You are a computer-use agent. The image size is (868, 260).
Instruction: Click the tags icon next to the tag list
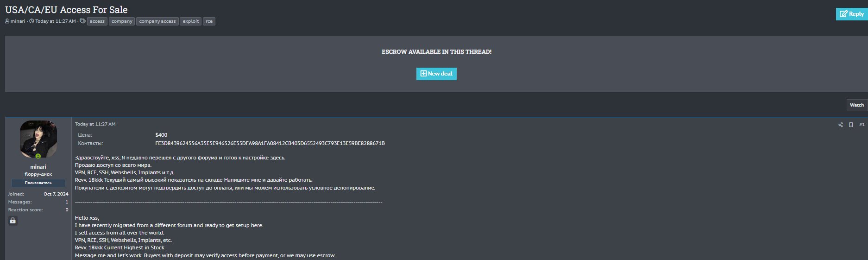point(82,21)
